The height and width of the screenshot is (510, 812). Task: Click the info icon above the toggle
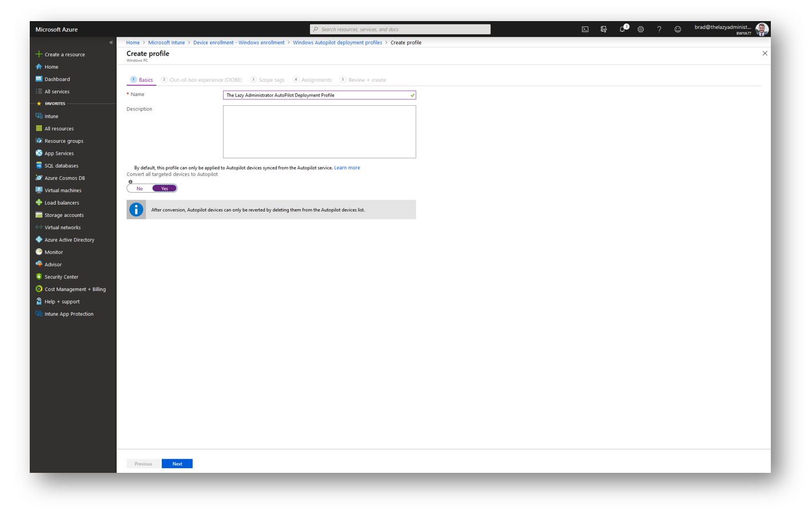130,182
